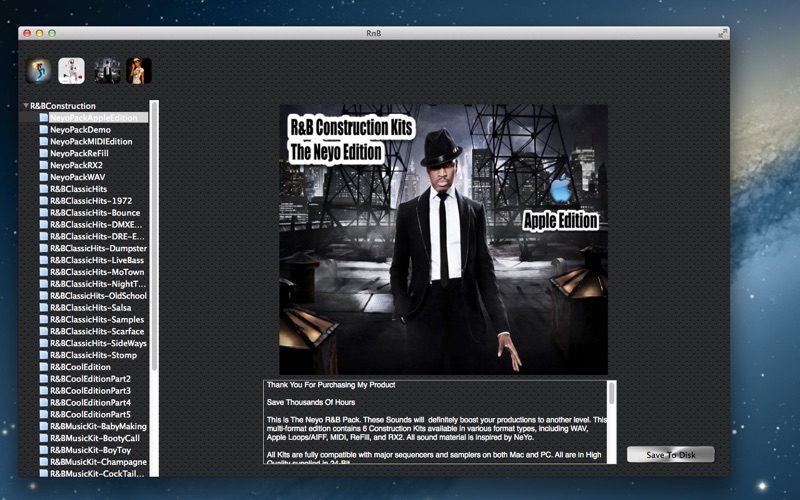800x500 pixels.
Task: Click the pack list vertical scrollbar
Action: [x=155, y=288]
